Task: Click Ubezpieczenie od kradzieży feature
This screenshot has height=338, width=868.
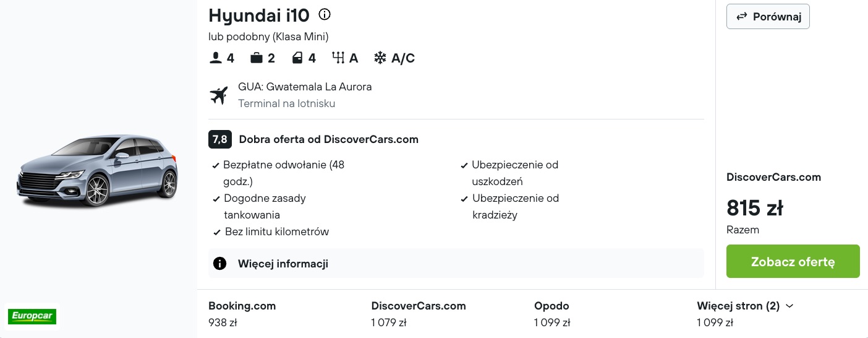Action: [514, 207]
